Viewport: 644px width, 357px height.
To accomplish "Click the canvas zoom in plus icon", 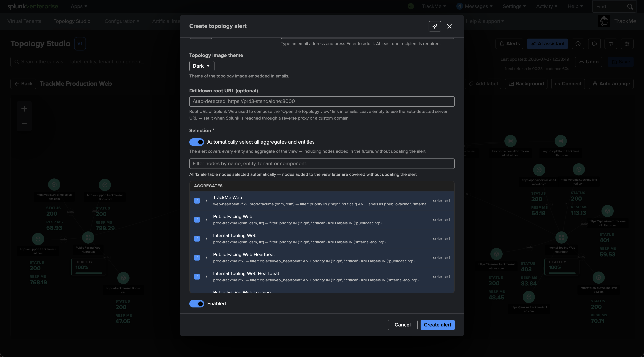I will pos(24,109).
